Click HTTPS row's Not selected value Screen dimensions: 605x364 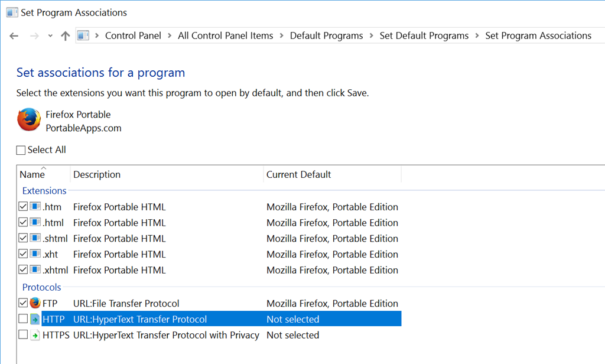click(x=293, y=335)
